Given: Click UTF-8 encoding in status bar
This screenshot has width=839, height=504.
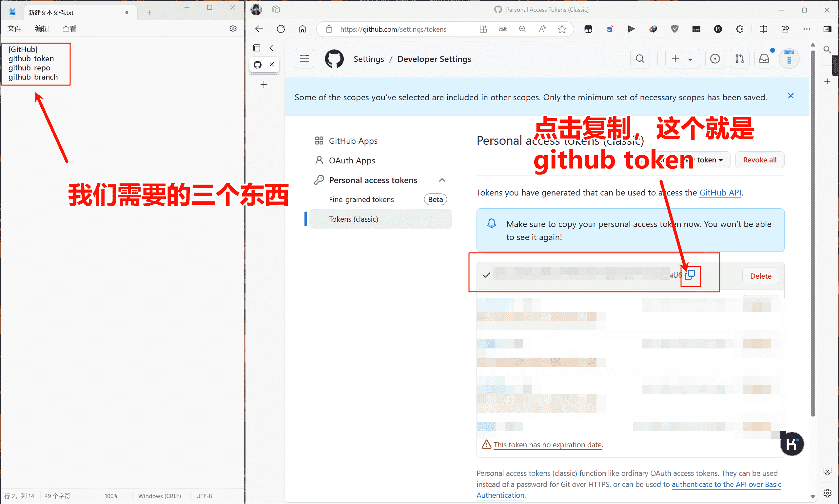Looking at the screenshot, I should (x=204, y=496).
